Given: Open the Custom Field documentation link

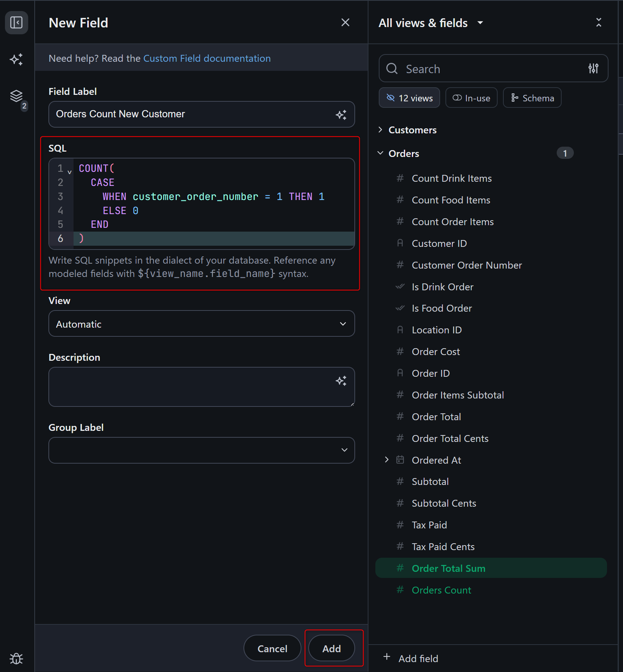Looking at the screenshot, I should coord(207,58).
